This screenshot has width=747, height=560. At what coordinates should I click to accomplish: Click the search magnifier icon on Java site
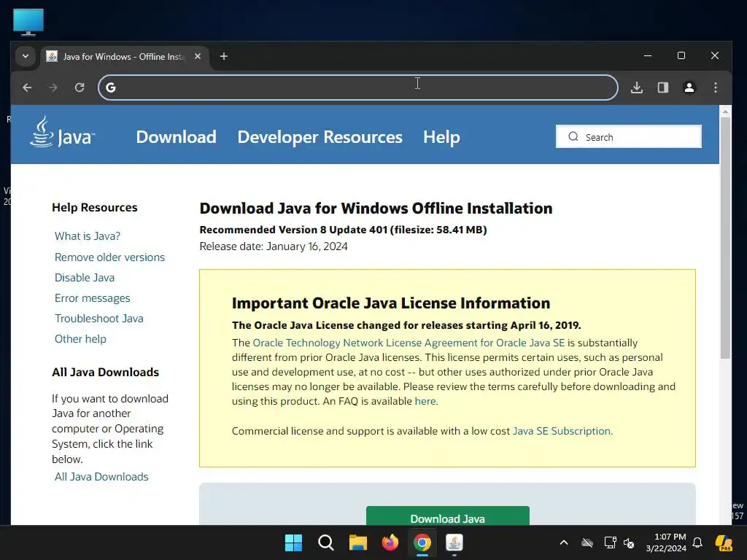click(573, 136)
